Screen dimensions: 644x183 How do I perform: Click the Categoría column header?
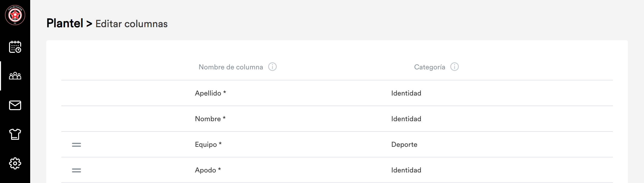(430, 67)
